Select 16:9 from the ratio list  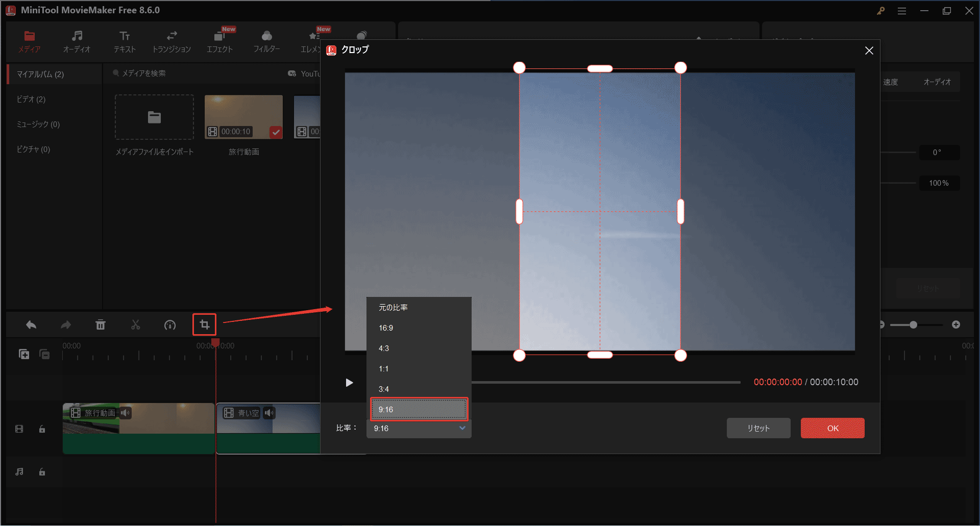[x=386, y=328]
